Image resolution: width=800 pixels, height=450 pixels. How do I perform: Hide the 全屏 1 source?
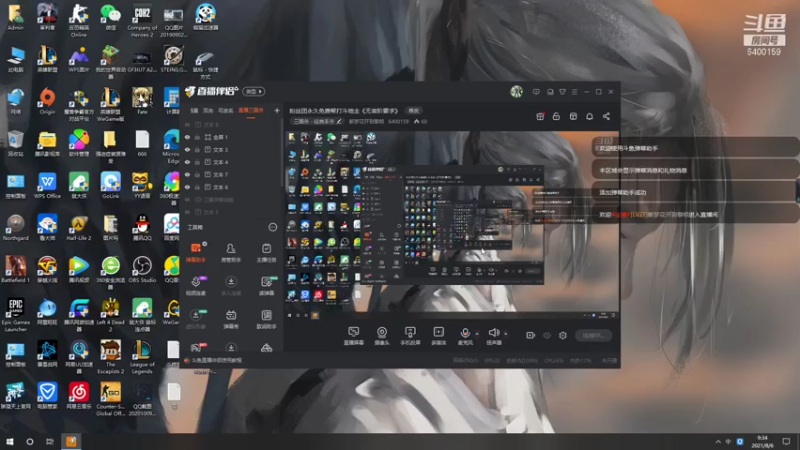click(x=187, y=137)
